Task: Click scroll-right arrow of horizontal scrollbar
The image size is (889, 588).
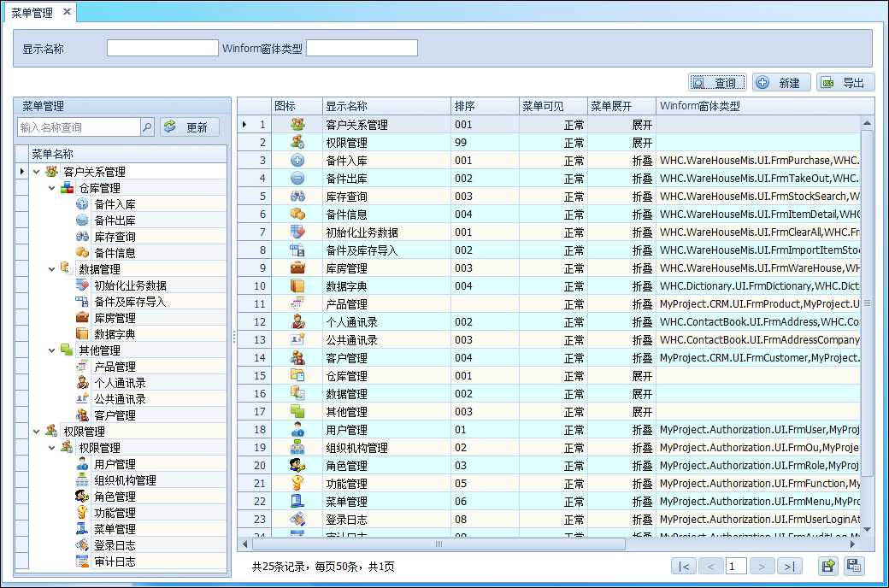Action: pyautogui.click(x=853, y=544)
